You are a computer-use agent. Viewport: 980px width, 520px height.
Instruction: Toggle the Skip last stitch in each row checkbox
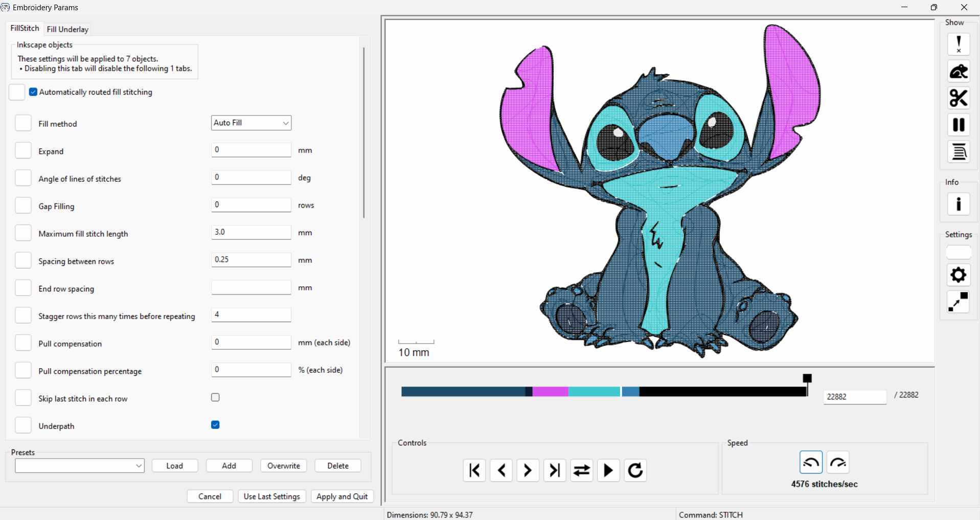[215, 397]
